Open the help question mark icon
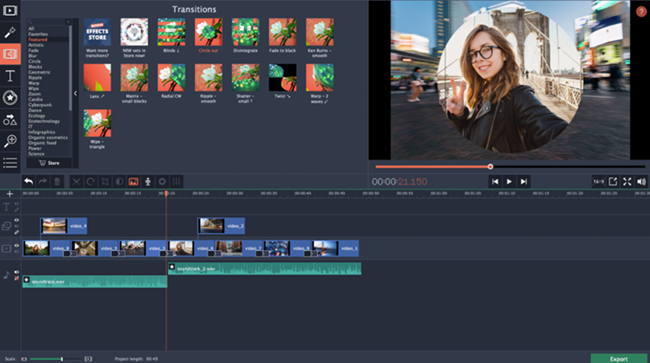The height and width of the screenshot is (363, 650). point(641,11)
